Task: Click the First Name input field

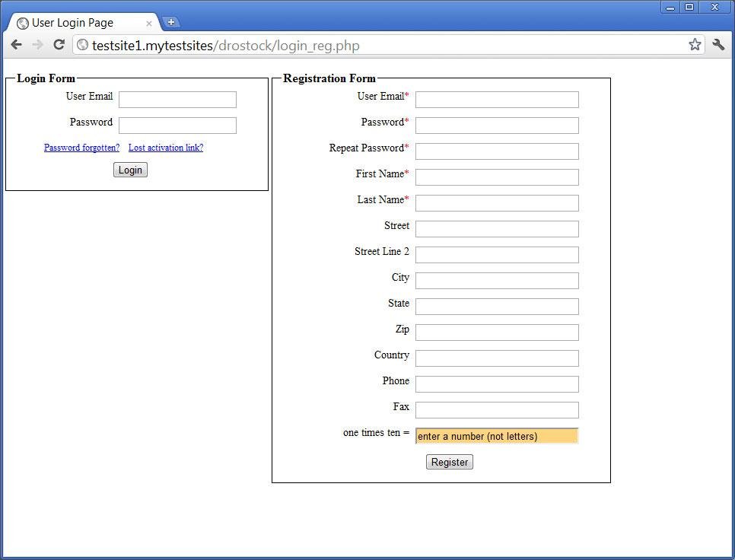Action: tap(496, 177)
